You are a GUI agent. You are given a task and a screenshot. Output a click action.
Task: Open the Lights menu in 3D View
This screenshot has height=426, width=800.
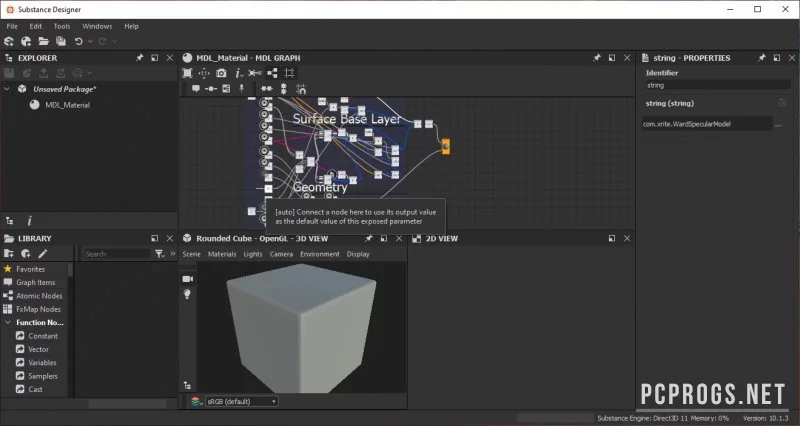pos(253,254)
